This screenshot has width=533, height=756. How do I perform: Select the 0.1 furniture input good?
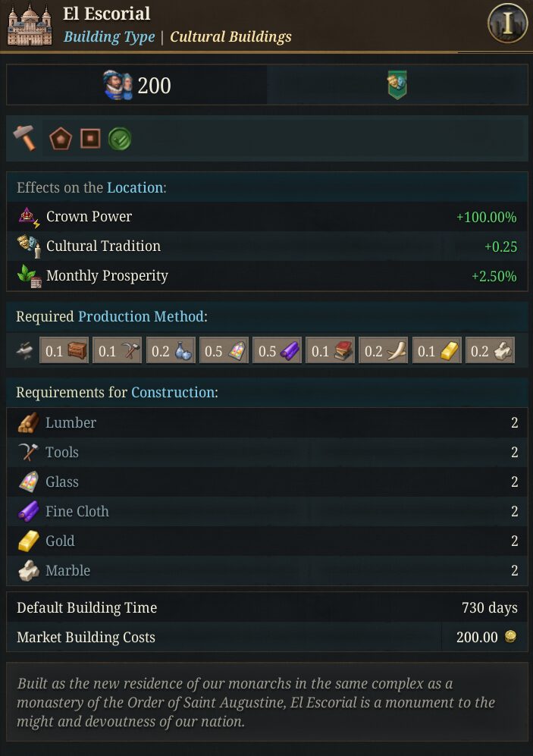pyautogui.click(x=64, y=351)
